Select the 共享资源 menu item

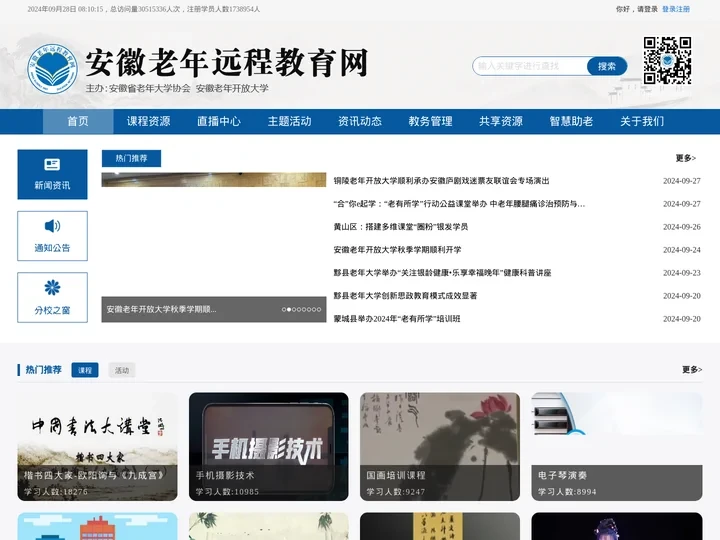501,121
